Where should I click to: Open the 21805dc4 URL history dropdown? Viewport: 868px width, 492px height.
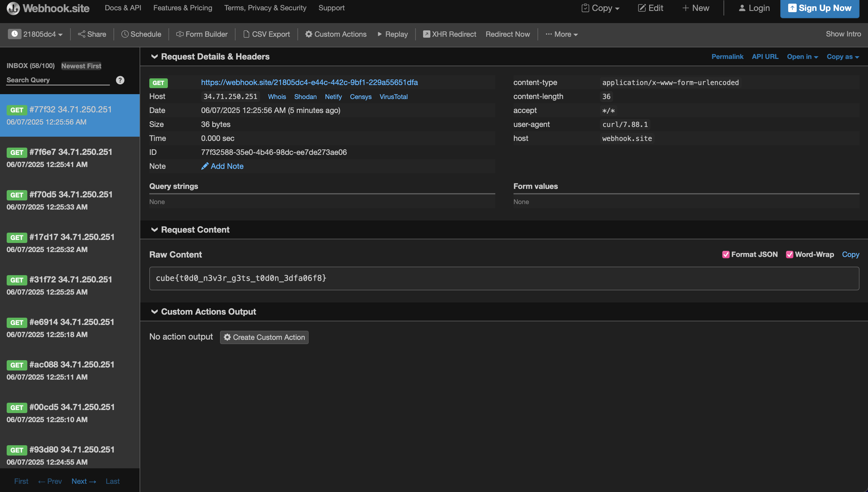(x=36, y=34)
